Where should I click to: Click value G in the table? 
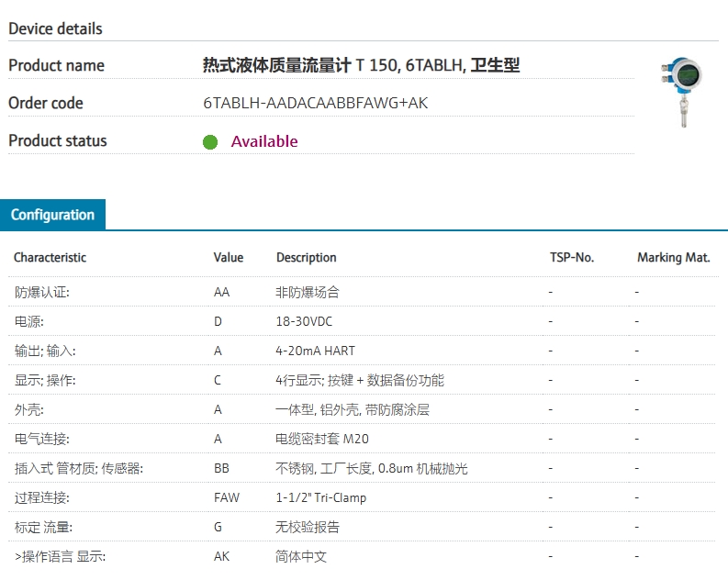218,527
